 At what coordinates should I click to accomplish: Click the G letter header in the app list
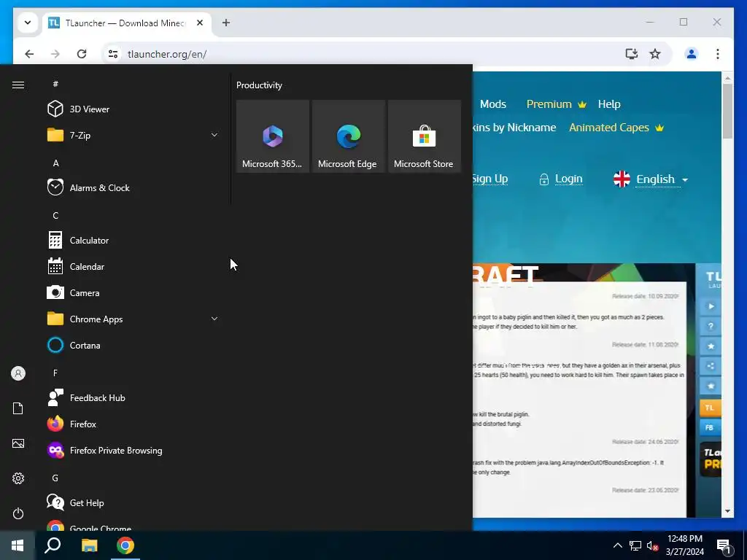(55, 478)
